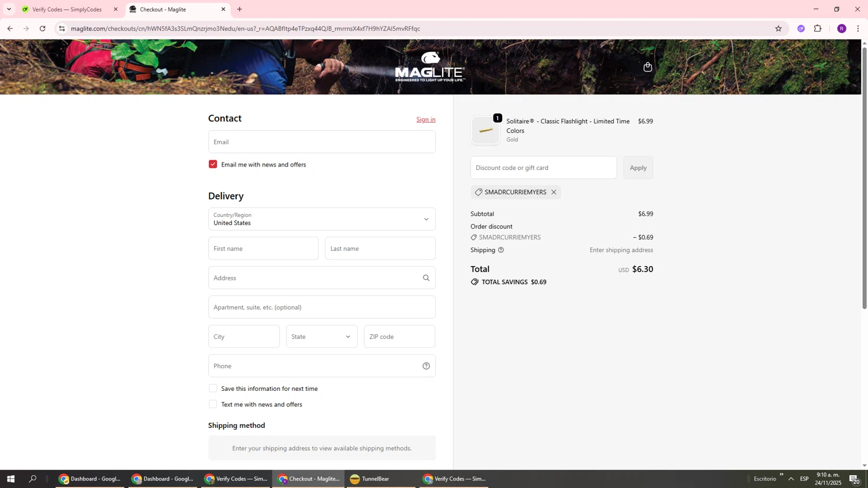Go back with browser back arrow
Viewport: 868px width, 488px height.
point(10,28)
